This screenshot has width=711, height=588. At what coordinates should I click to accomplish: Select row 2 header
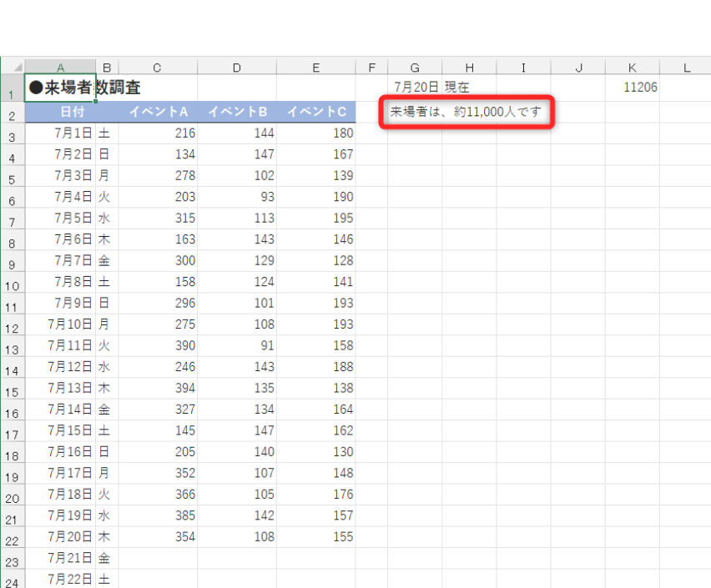pos(13,113)
